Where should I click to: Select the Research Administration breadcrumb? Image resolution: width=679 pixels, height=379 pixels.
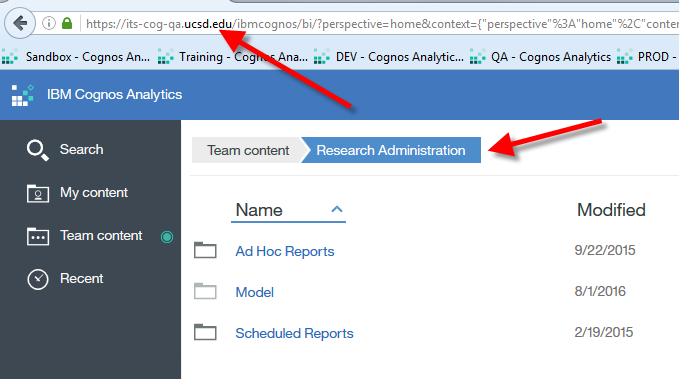point(391,150)
